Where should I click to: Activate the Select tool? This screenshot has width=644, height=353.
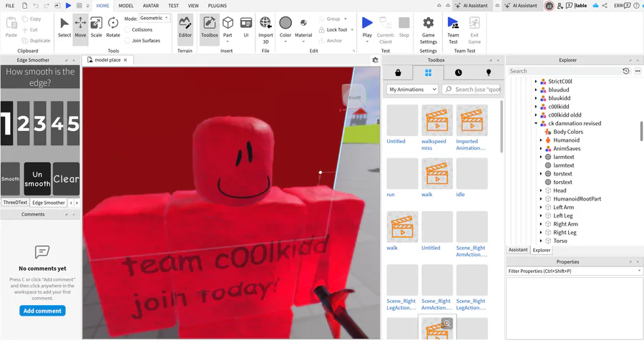coord(64,27)
